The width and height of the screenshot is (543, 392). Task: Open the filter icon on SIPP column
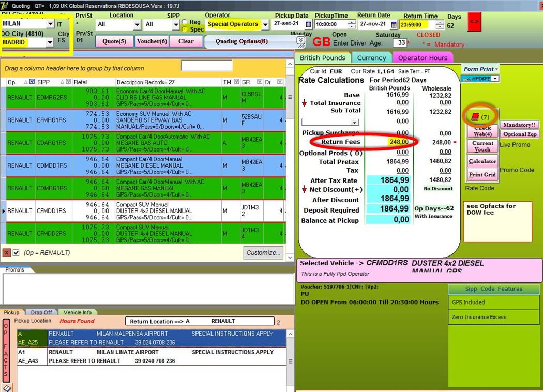click(69, 82)
